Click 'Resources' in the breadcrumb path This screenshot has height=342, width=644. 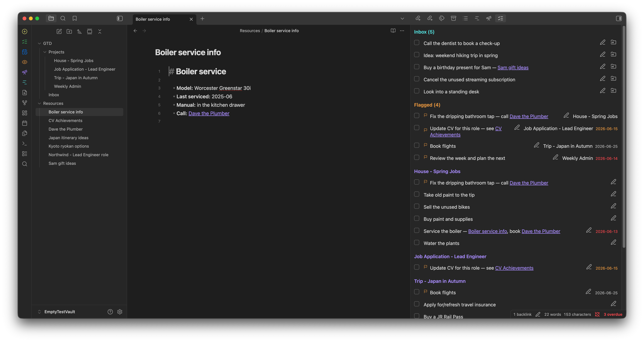pos(250,31)
